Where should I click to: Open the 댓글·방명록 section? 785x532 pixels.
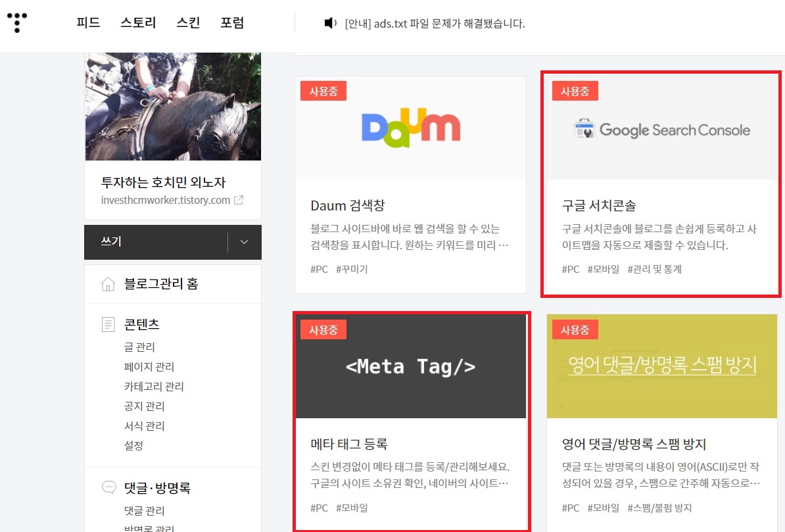[x=157, y=487]
